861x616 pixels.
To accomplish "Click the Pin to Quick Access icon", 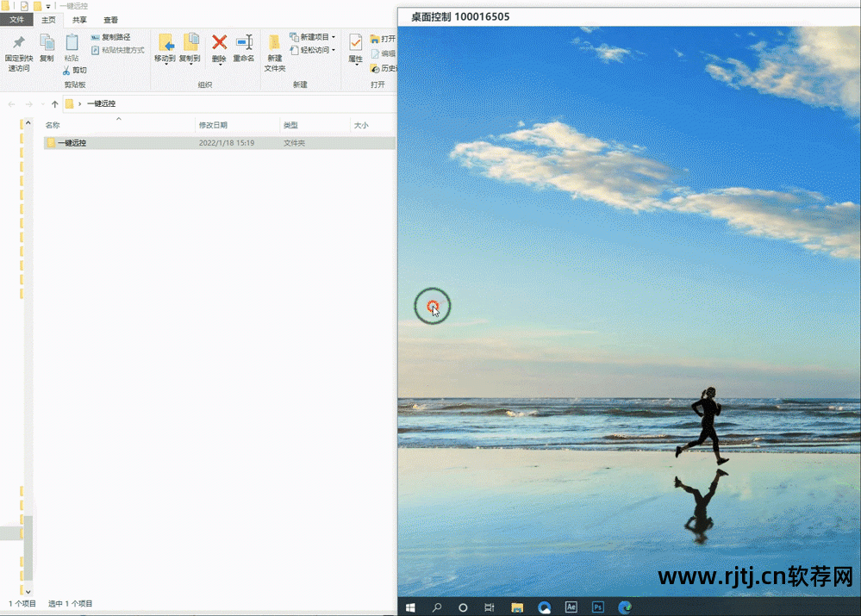I will point(18,43).
